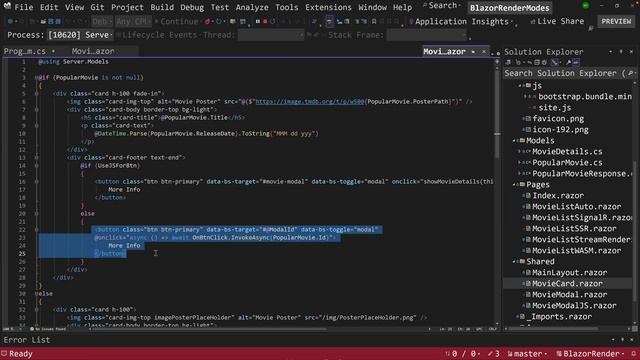Collapse the Pages folder
Viewport: 640px width, 360px height.
click(514, 185)
